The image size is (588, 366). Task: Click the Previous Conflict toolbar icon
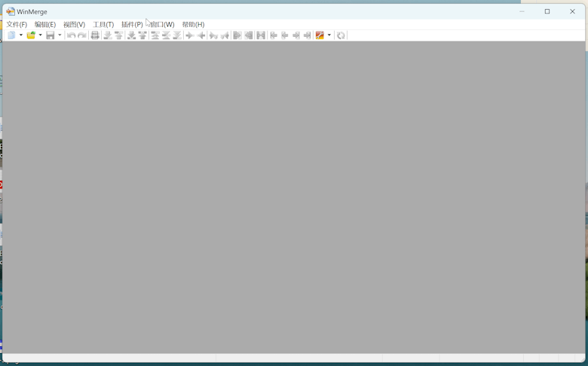coord(142,35)
